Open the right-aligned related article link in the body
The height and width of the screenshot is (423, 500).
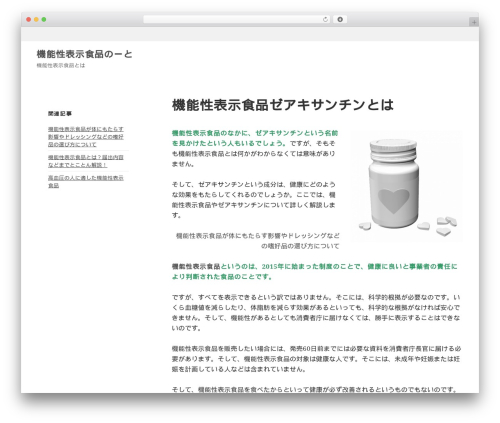click(257, 241)
